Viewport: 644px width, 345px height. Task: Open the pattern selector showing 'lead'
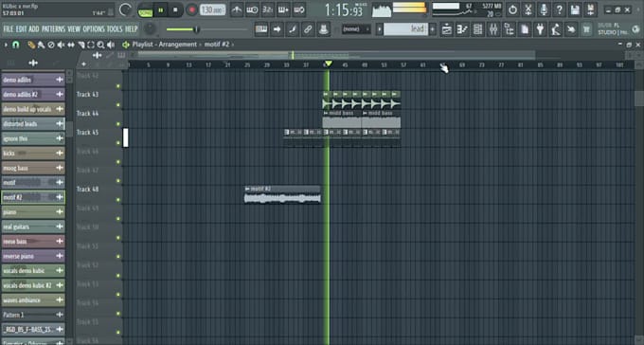coord(405,29)
